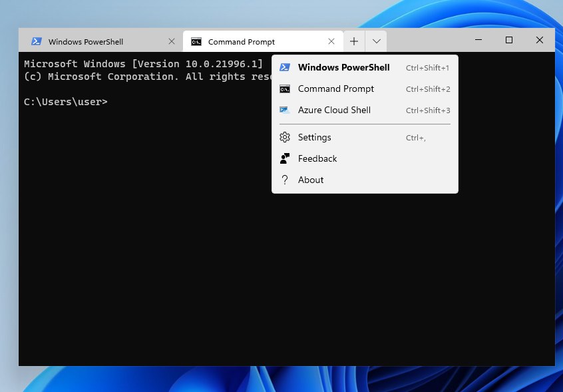Choose Command Prompt in the dropdown menu
Viewport: 563px width, 392px height.
(x=365, y=89)
